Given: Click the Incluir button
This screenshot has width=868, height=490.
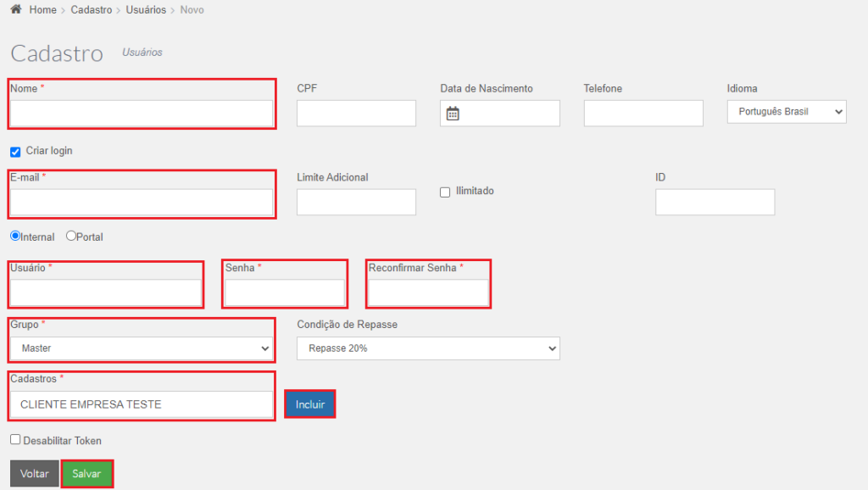Looking at the screenshot, I should coord(310,404).
